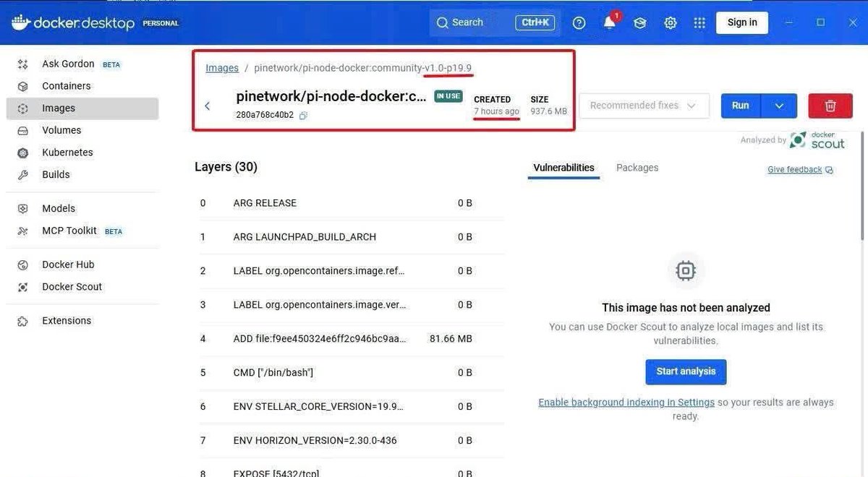
Task: Click the Images breadcrumb link
Action: point(222,68)
